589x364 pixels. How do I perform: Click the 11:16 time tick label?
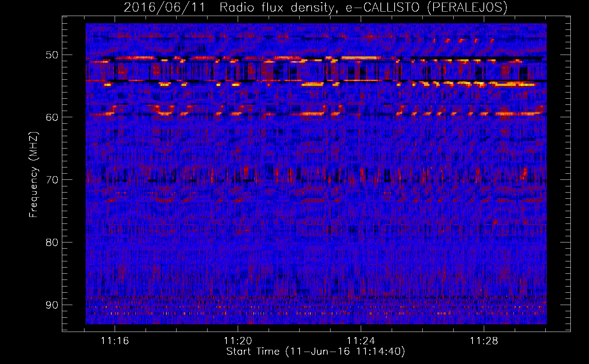(x=115, y=341)
